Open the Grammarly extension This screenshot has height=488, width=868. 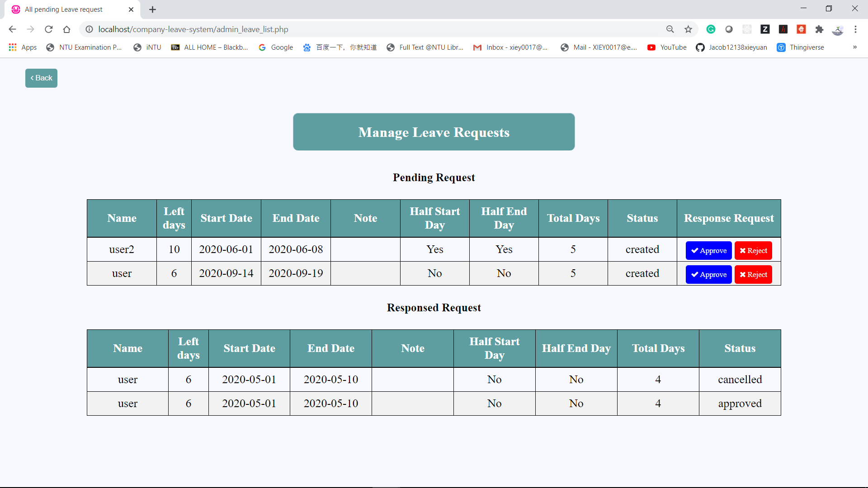tap(711, 29)
